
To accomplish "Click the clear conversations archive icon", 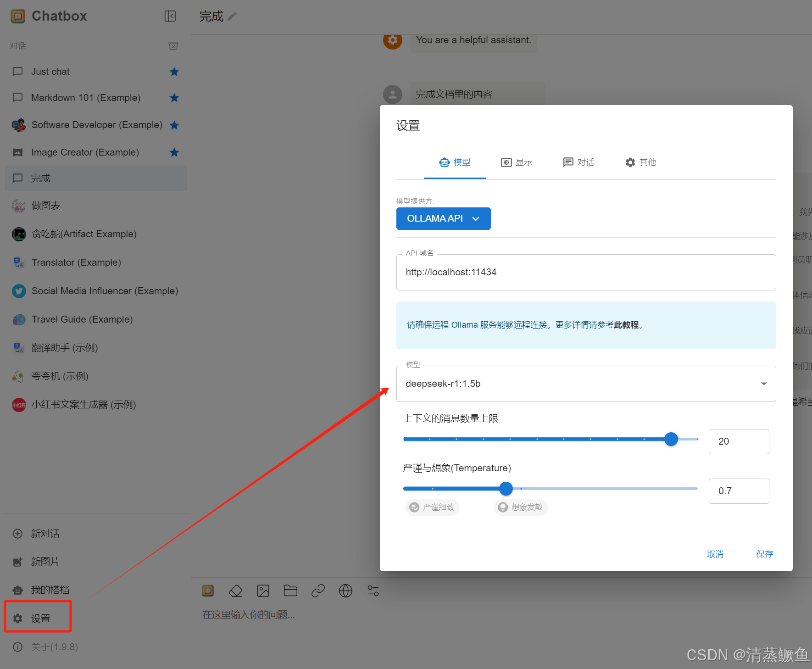I will (173, 46).
